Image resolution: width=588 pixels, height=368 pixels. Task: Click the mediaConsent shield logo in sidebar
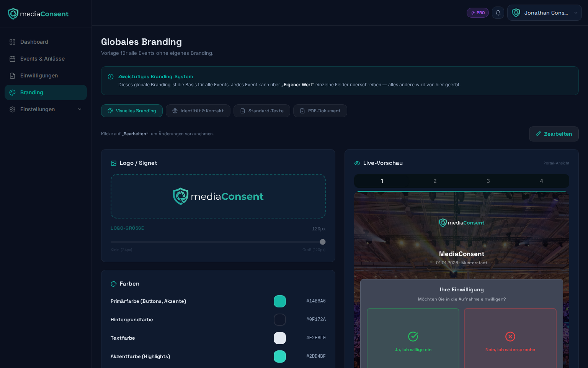point(13,14)
